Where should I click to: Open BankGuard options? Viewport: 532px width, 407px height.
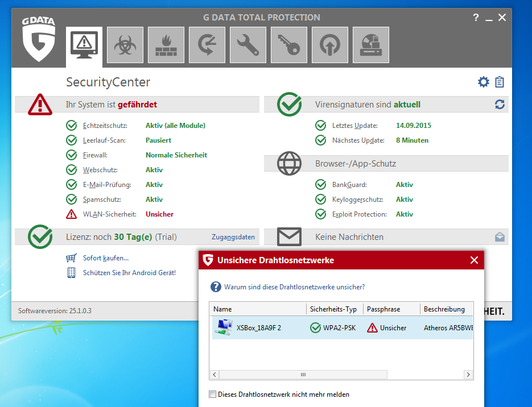[x=349, y=185]
